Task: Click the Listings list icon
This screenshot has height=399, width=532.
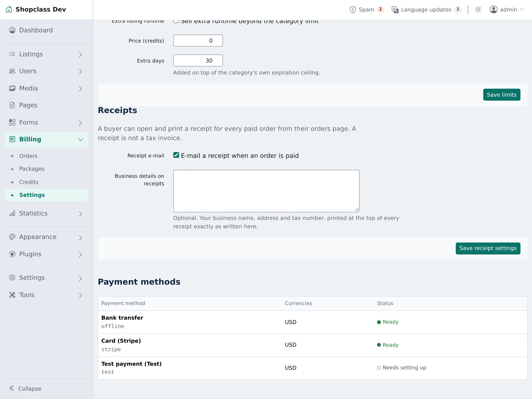Action: (x=12, y=54)
